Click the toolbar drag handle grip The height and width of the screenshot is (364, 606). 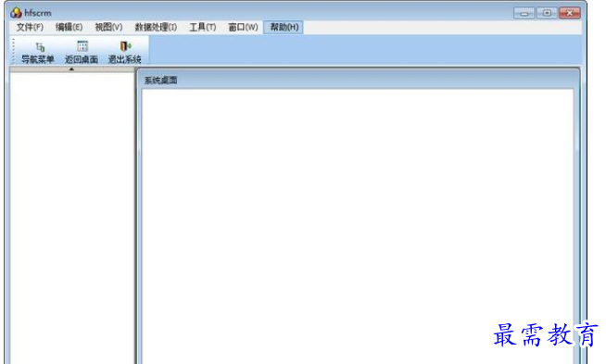pos(14,51)
